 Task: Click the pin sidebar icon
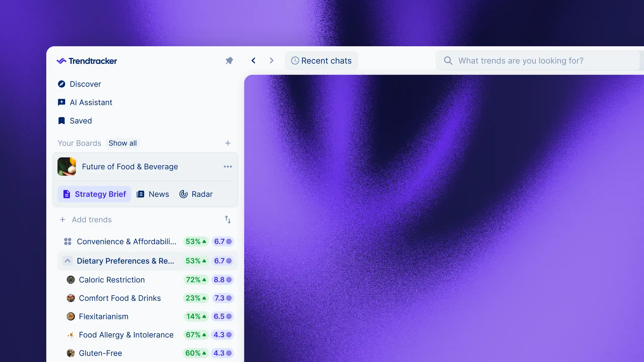point(229,61)
